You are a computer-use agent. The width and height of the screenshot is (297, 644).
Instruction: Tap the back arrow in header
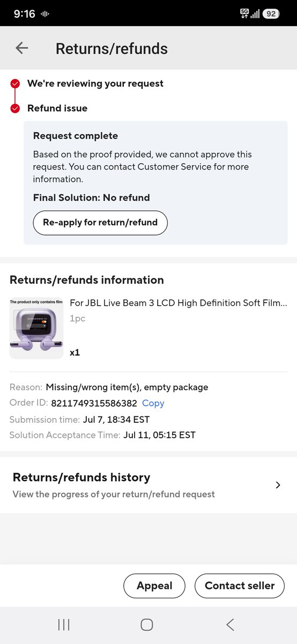point(21,48)
